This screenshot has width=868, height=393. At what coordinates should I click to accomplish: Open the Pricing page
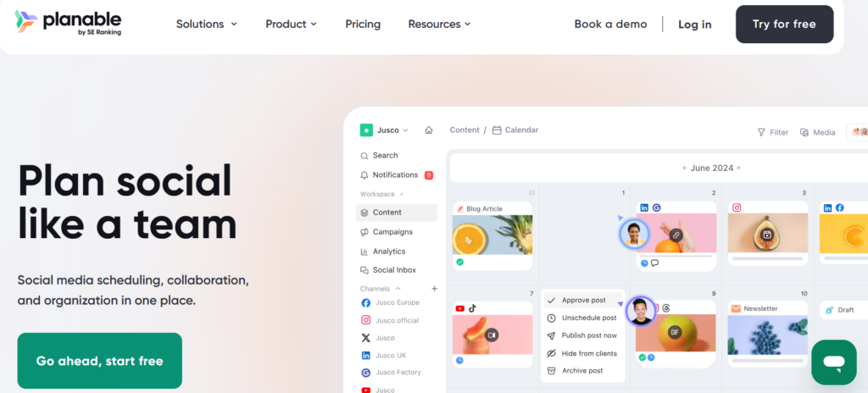point(363,24)
